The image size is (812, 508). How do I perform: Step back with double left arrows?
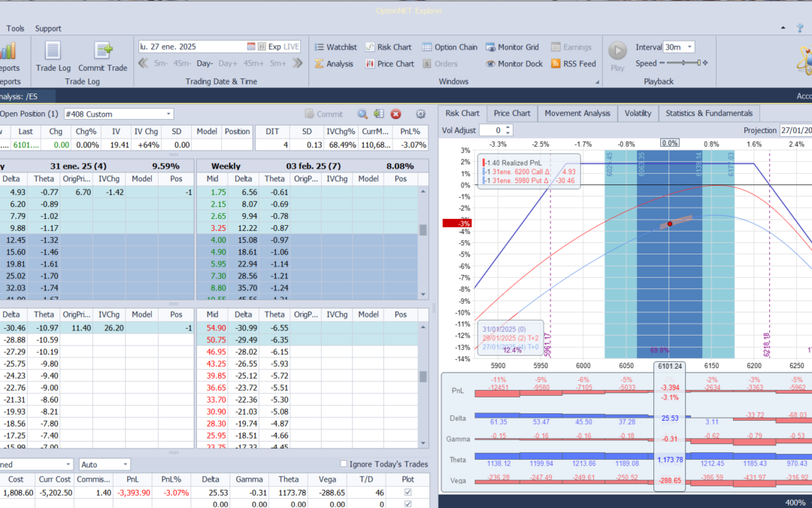(144, 63)
